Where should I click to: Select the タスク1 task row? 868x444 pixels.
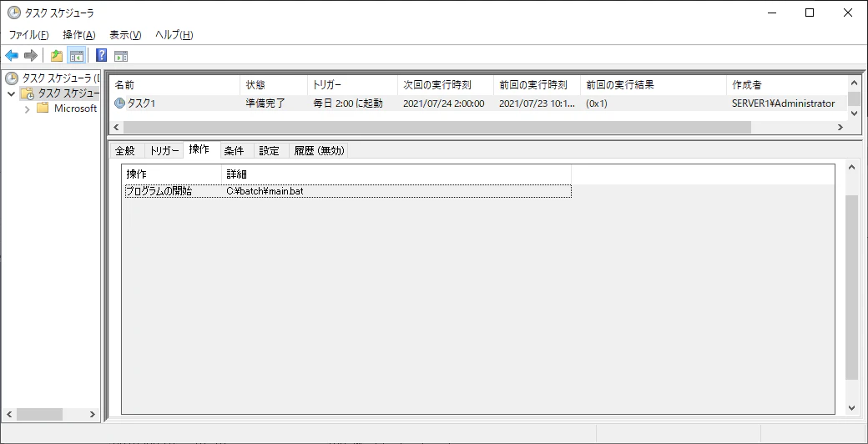coord(478,103)
